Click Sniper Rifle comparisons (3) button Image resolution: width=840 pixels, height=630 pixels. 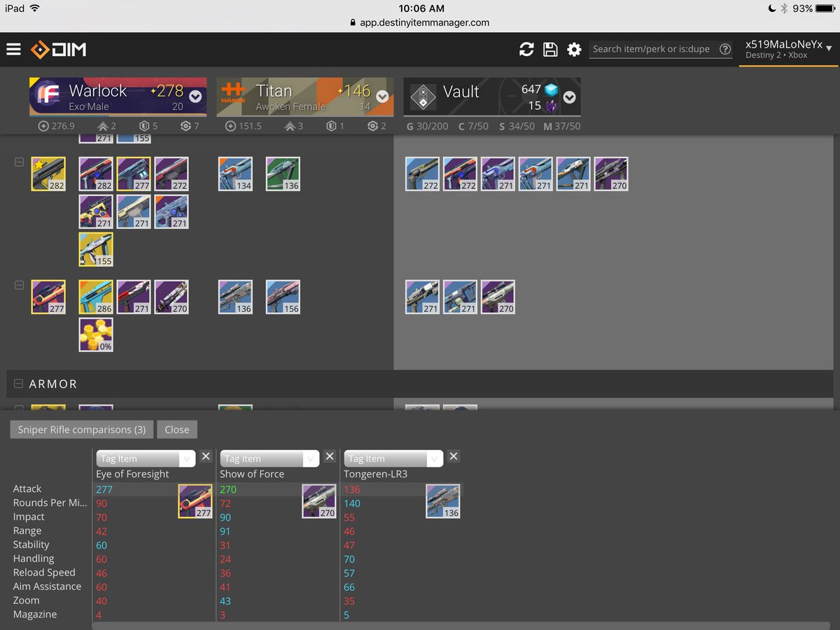click(82, 429)
